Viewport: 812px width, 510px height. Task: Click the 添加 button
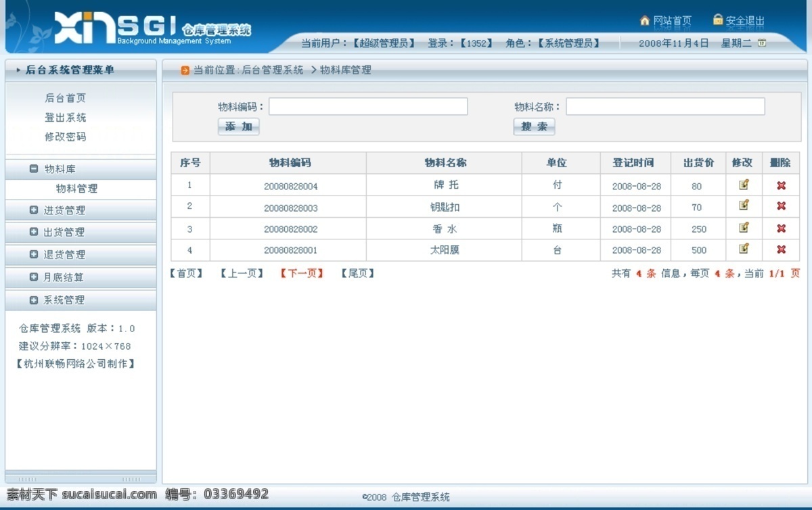click(239, 126)
